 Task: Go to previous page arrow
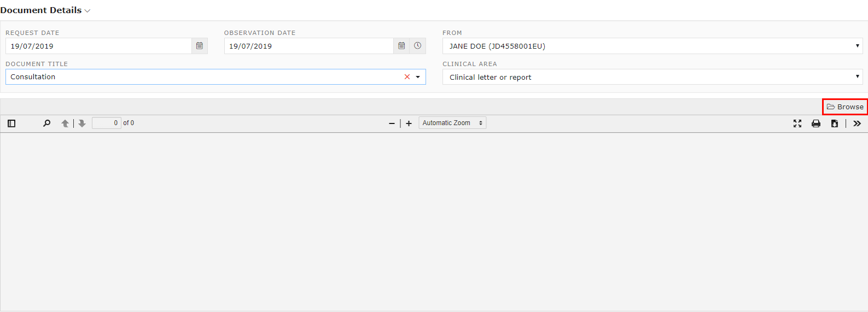pos(65,123)
